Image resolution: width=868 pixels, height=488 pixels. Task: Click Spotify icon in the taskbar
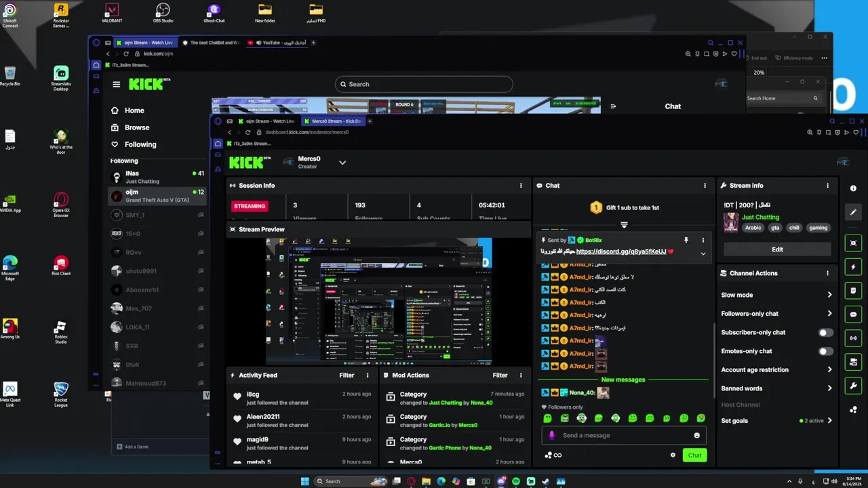(516, 481)
